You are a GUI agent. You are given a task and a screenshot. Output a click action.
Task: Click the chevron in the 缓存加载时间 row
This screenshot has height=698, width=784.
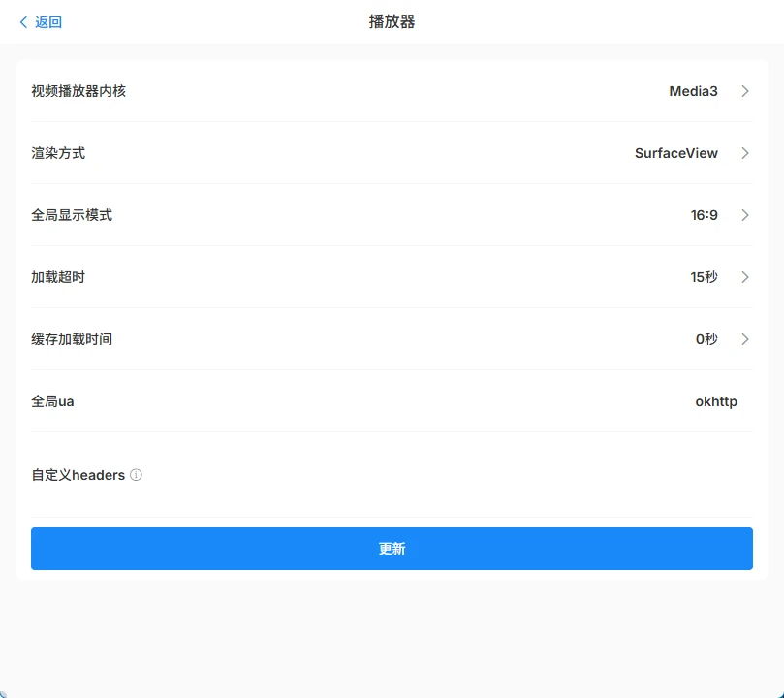(x=745, y=339)
